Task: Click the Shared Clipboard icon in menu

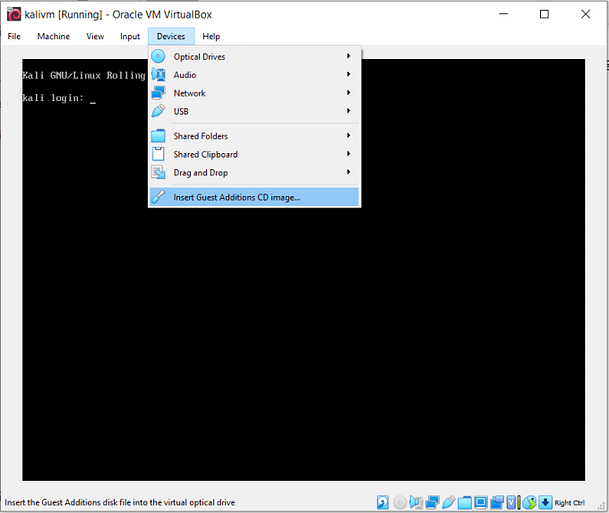Action: click(158, 154)
